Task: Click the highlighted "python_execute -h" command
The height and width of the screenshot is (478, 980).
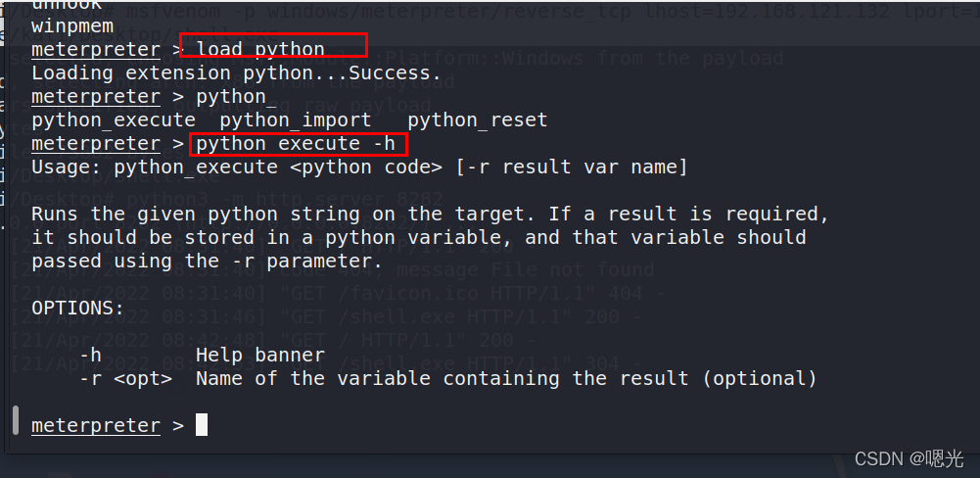Action: pyautogui.click(x=296, y=144)
